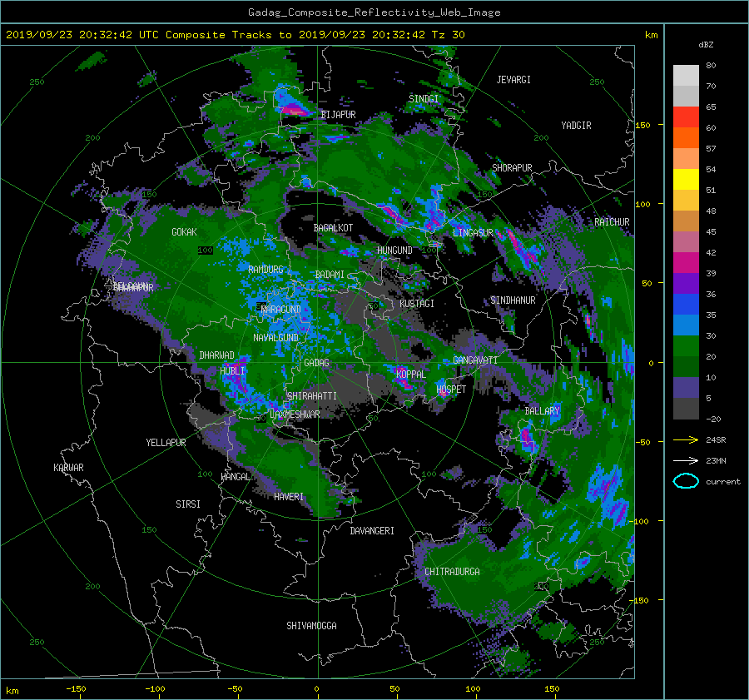Click the CHITRADURGA city label
This screenshot has height=700, width=749.
coord(453,572)
